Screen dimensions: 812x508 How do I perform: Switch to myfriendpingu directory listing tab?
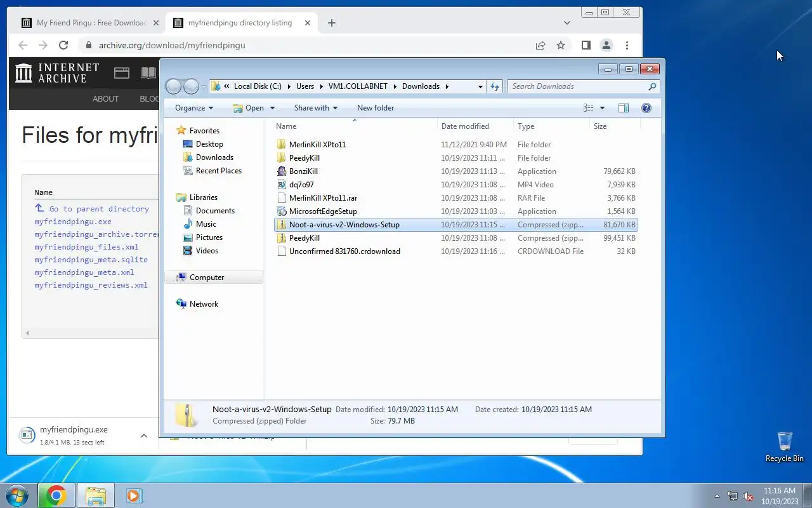(241, 23)
